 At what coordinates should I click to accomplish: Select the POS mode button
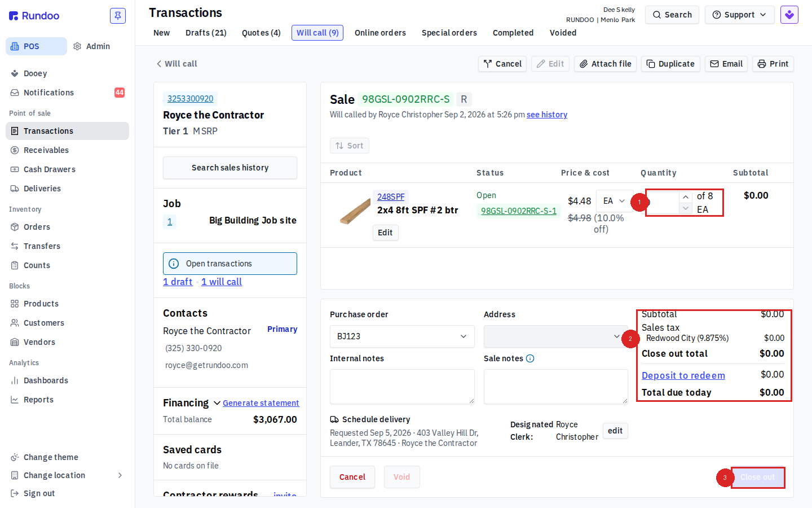(36, 46)
